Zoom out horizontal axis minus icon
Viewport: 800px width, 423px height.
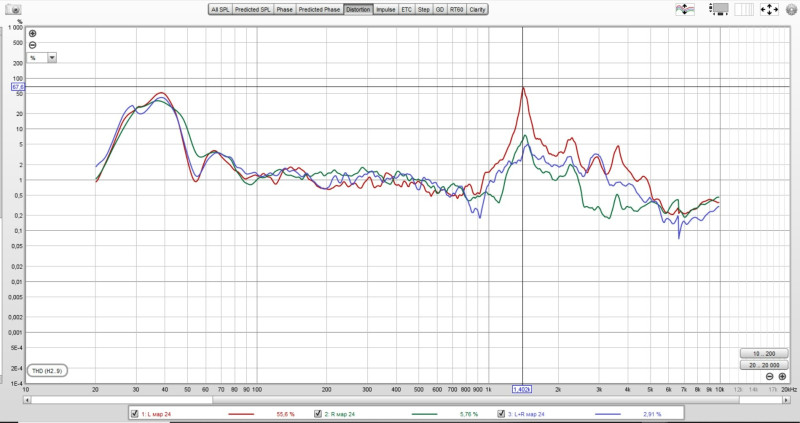point(769,377)
